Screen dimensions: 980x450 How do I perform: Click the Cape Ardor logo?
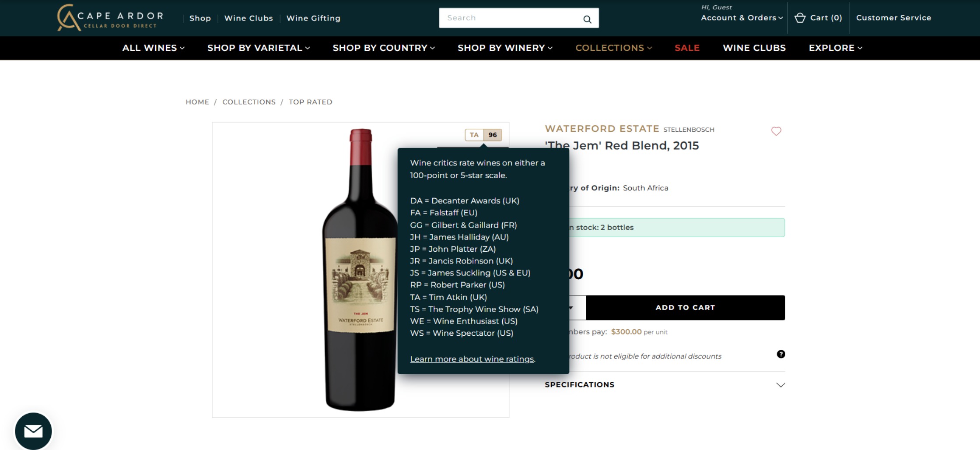coord(110,18)
